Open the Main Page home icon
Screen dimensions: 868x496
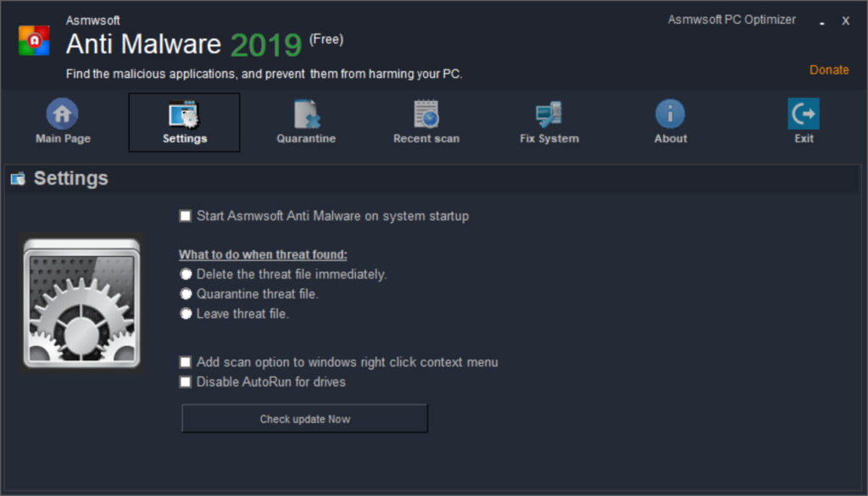62,114
